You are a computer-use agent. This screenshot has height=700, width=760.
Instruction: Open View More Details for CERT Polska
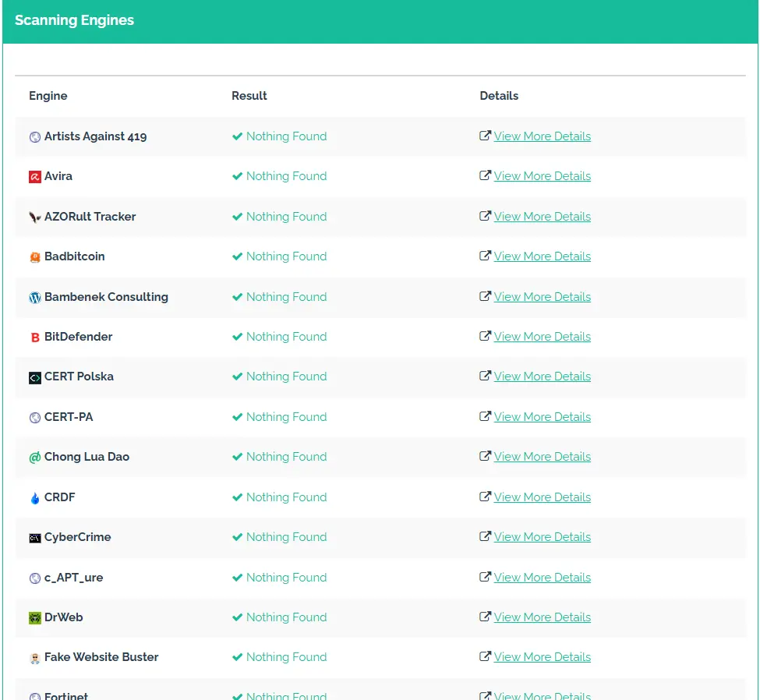coord(543,377)
